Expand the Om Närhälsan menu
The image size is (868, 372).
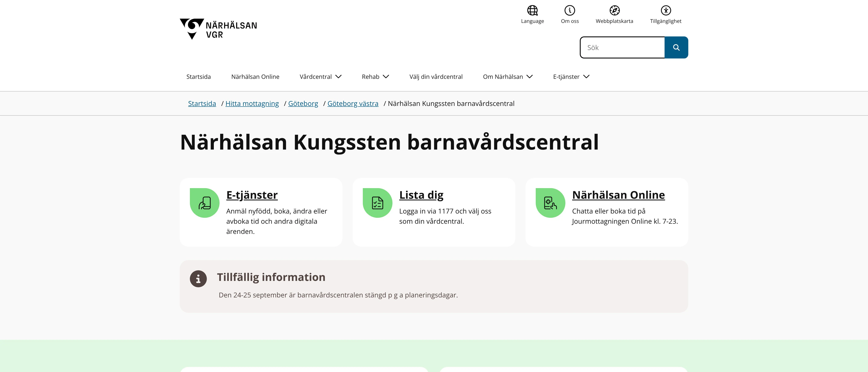click(x=508, y=77)
